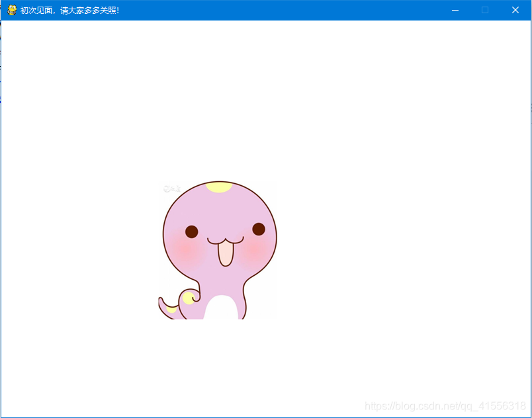
Task: Close the window titled 初次见面，请大家多多关照!
Action: click(515, 10)
